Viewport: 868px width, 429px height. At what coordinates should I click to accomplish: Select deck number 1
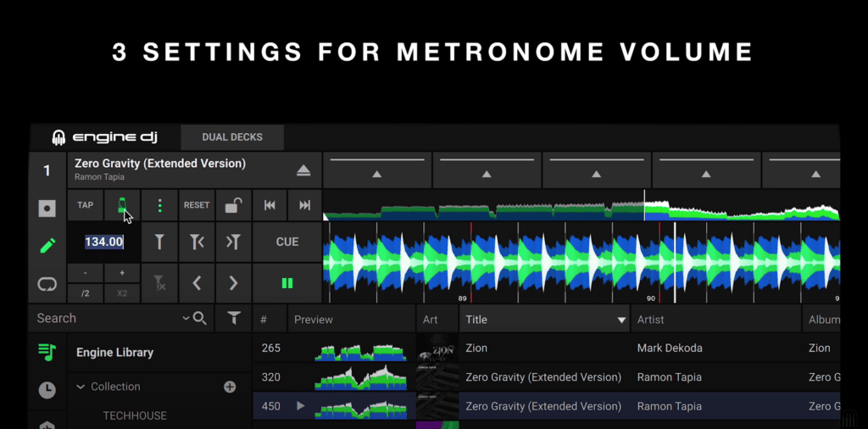pyautogui.click(x=47, y=170)
